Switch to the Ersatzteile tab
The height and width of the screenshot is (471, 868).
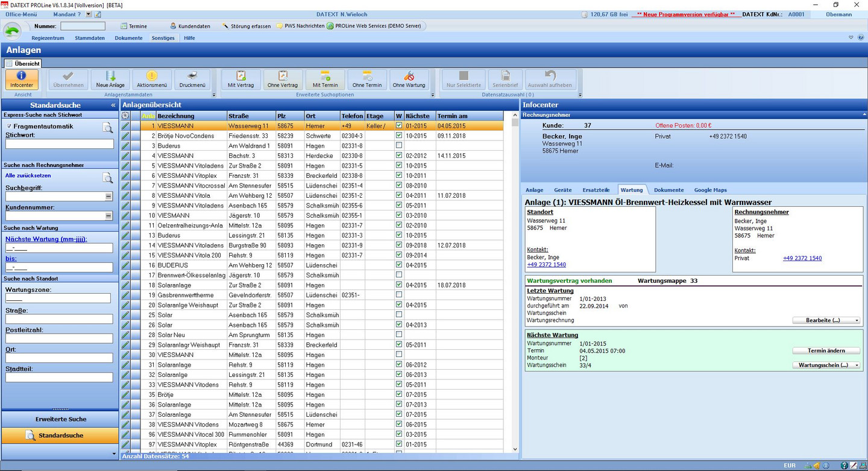(x=596, y=190)
